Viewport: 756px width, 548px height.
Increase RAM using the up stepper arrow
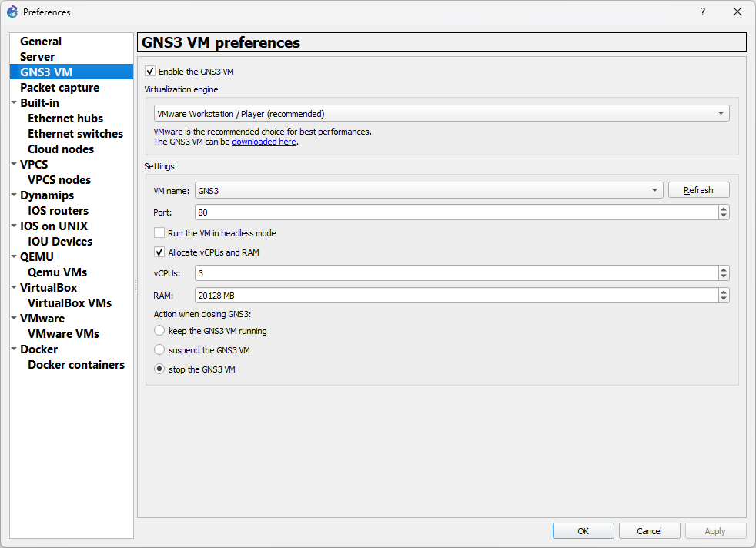[x=723, y=292]
